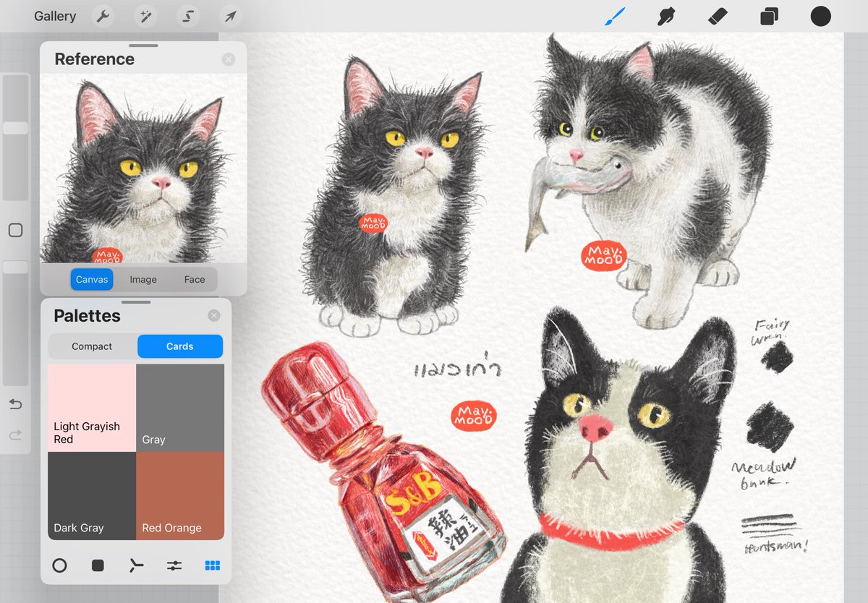The image size is (868, 603).
Task: Open the active color circle
Action: tap(821, 16)
